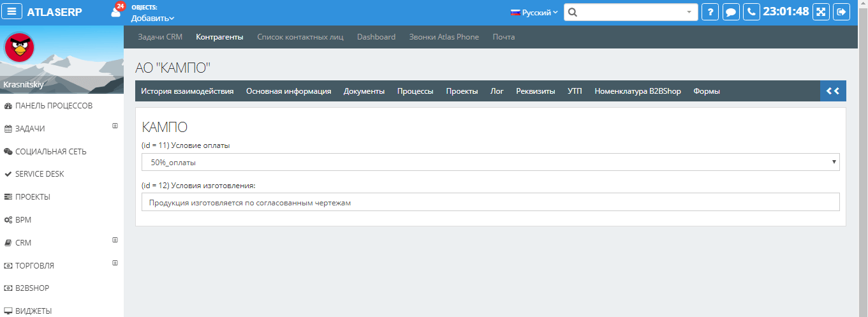Click the phone call icon
This screenshot has height=317, width=868.
pyautogui.click(x=753, y=12)
